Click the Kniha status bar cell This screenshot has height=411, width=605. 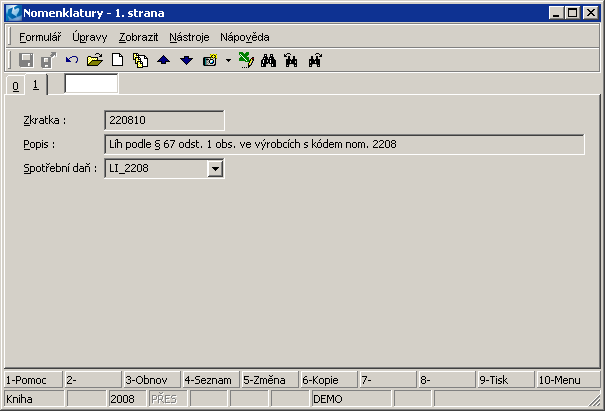(34, 399)
